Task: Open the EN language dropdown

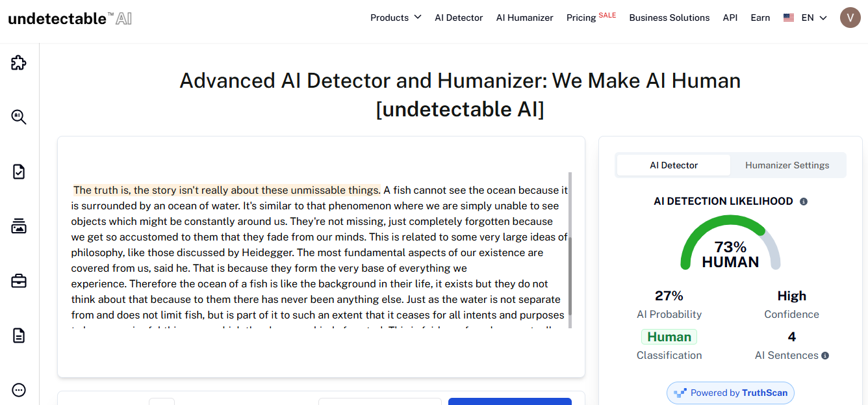Action: pos(814,18)
